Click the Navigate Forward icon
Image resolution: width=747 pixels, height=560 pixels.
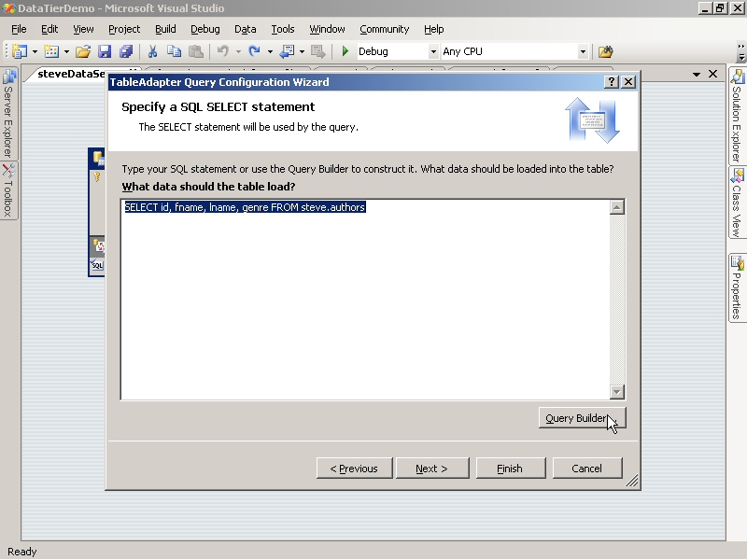[x=317, y=51]
